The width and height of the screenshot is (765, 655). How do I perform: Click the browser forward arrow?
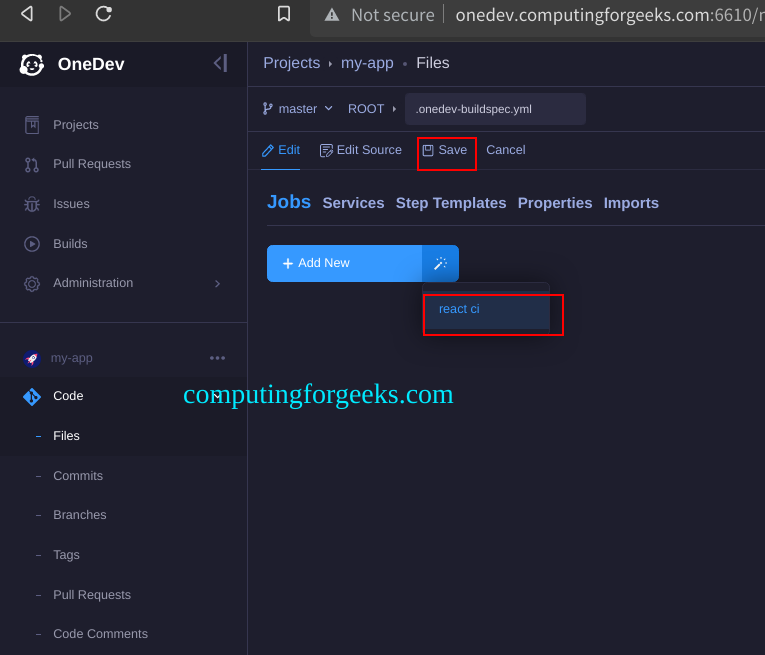click(64, 14)
